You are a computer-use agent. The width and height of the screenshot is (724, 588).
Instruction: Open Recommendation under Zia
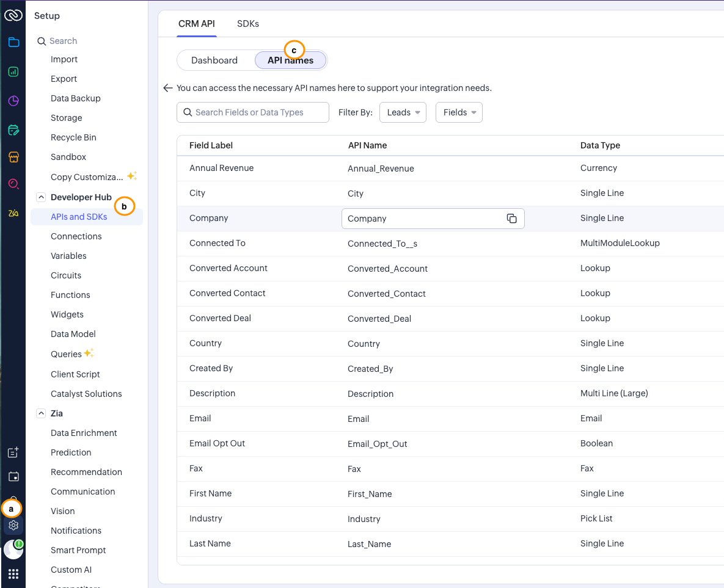click(86, 472)
